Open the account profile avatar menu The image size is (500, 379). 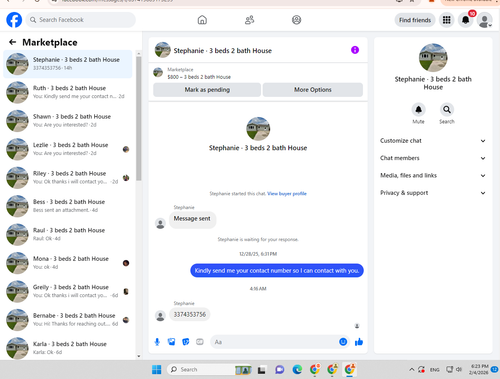click(x=485, y=20)
